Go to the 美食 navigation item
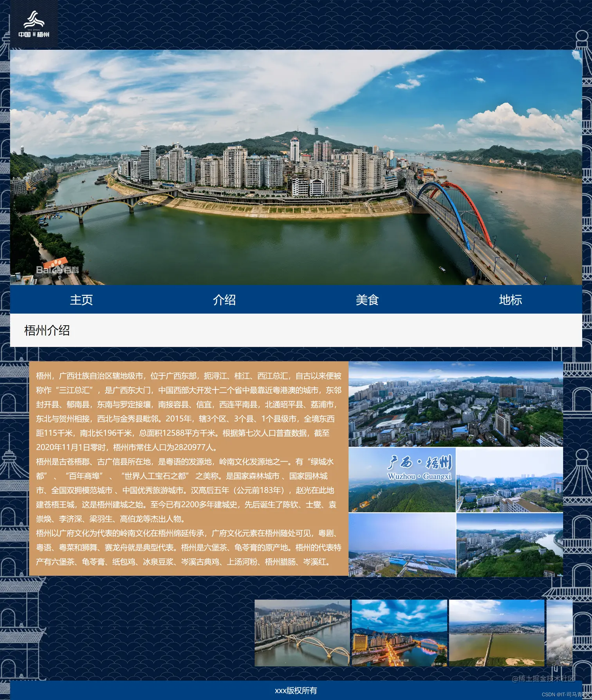The width and height of the screenshot is (592, 700). [x=367, y=299]
